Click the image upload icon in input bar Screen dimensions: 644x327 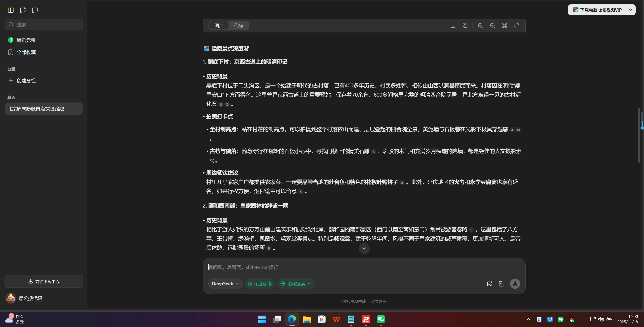(x=489, y=283)
